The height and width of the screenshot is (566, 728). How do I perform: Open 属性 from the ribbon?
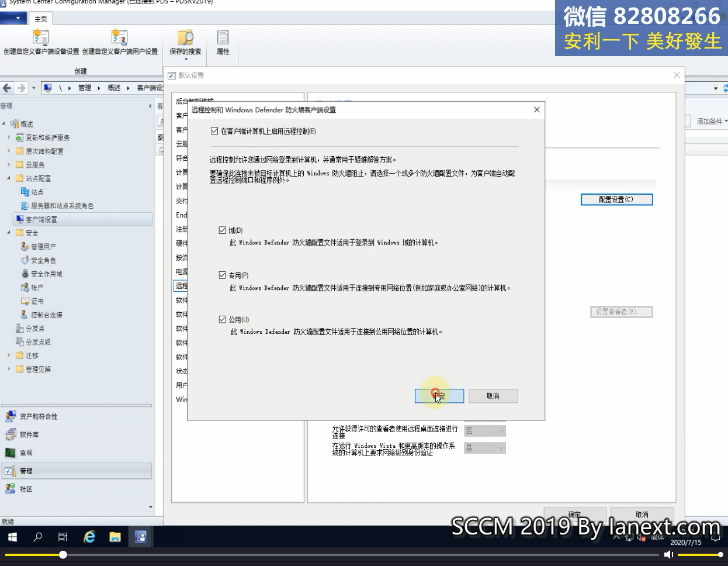(x=223, y=42)
